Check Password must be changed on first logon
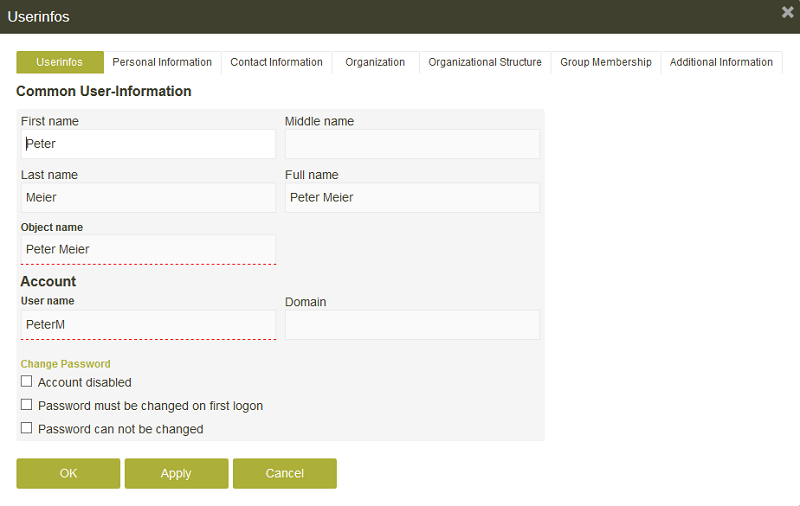800x506 pixels. click(27, 405)
